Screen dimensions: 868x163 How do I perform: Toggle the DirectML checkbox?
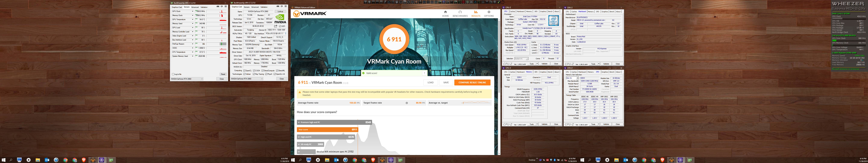pos(277,70)
